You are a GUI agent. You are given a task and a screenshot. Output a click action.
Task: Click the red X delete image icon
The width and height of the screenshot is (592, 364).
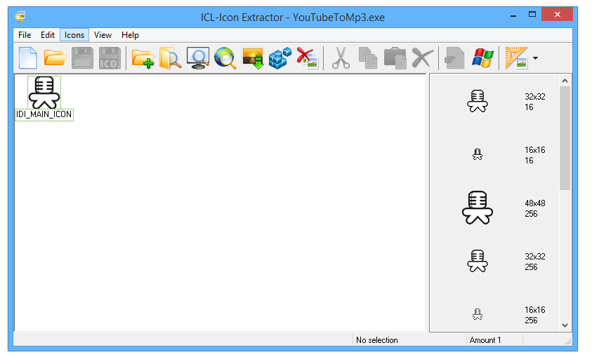coord(308,58)
